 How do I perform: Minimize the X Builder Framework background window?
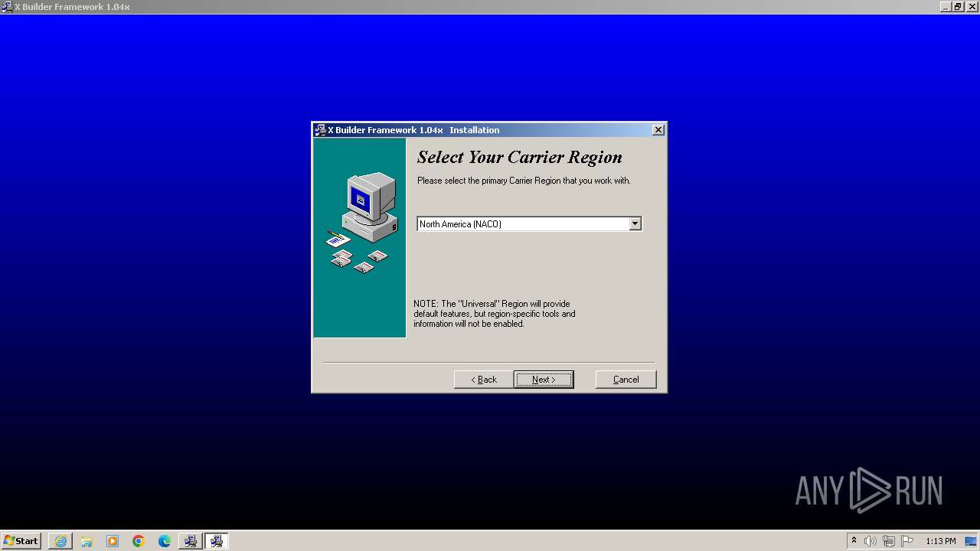click(946, 7)
